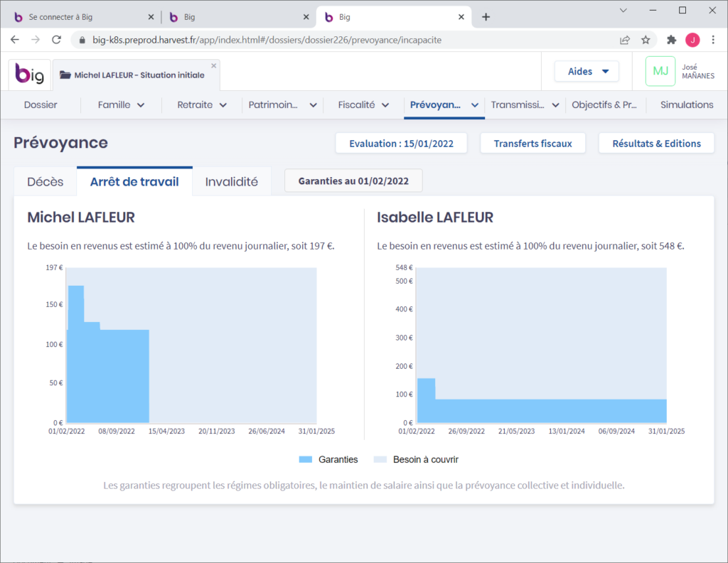Open the MJ user avatar
The image size is (728, 563).
point(660,71)
